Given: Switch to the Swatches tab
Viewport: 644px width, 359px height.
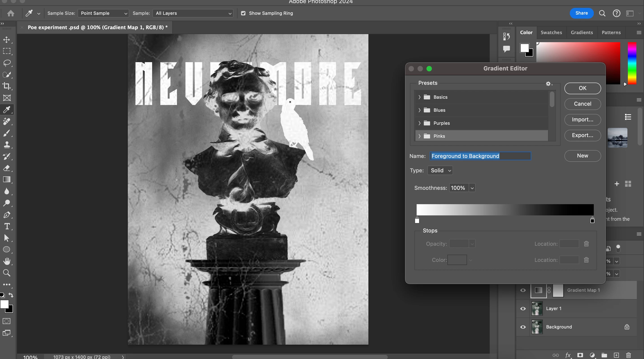Looking at the screenshot, I should click(x=551, y=33).
